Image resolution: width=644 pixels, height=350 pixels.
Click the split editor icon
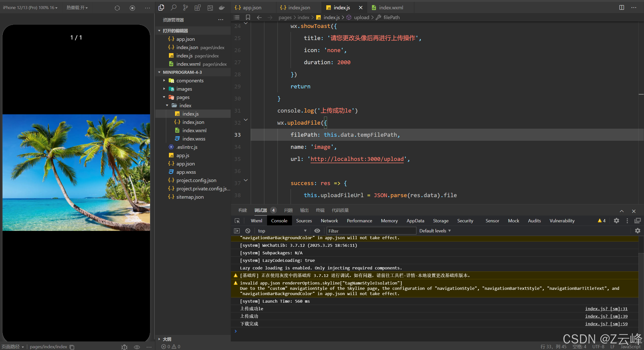pos(622,8)
